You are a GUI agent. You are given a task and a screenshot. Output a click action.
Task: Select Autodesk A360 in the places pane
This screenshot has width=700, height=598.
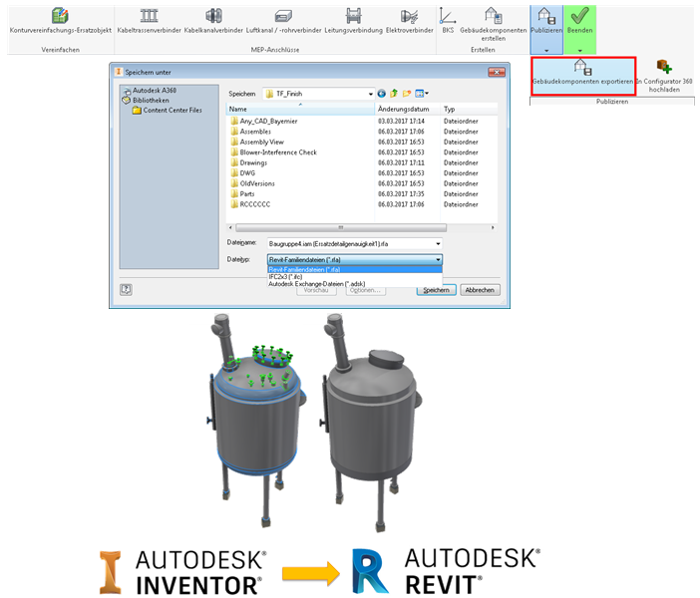point(150,90)
